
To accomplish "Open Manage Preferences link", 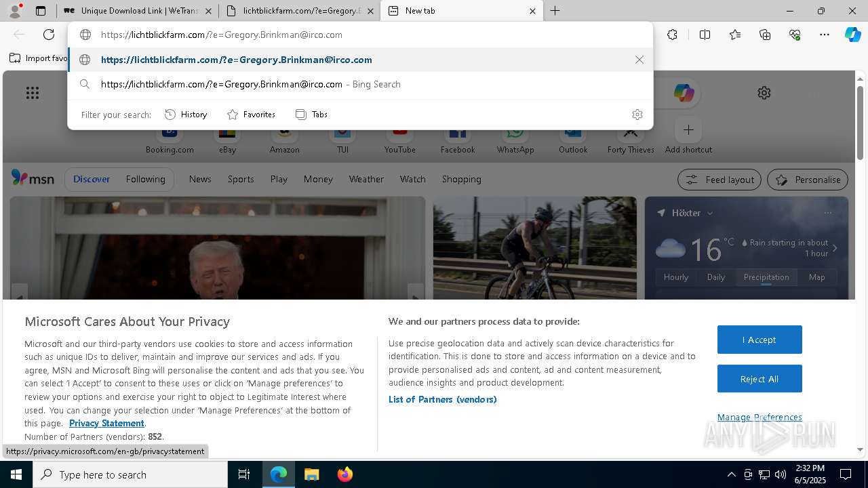I will click(759, 417).
